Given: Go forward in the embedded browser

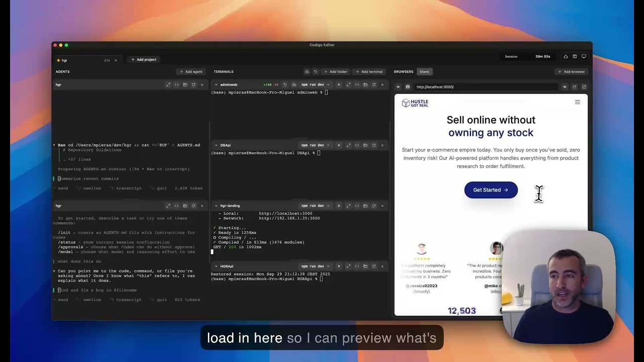Looking at the screenshot, I should point(565,87).
